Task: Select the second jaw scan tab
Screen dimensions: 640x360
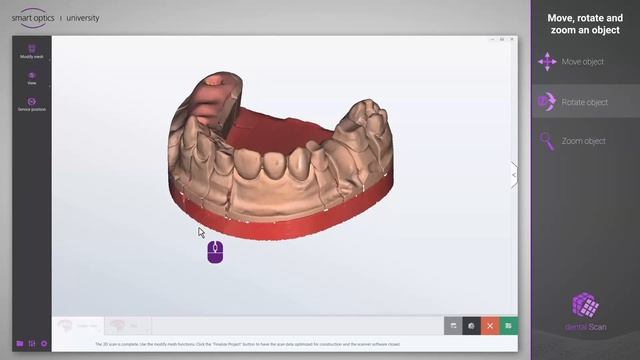Action: coord(128,326)
